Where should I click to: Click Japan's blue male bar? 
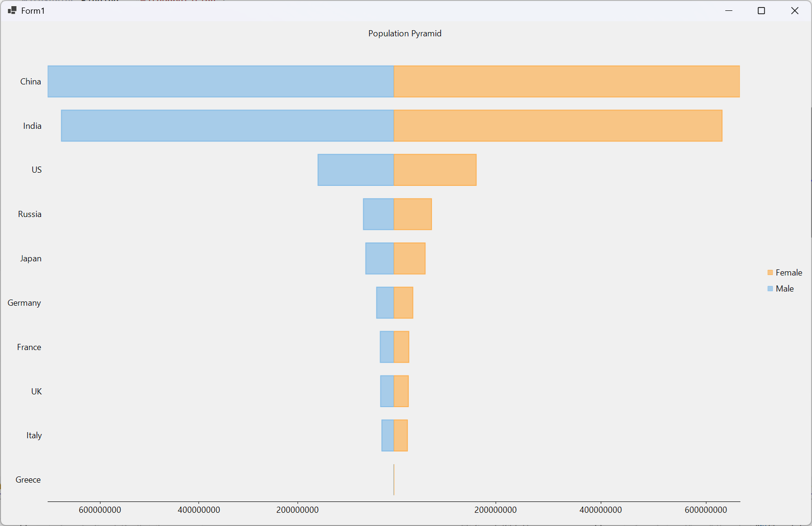pyautogui.click(x=380, y=258)
